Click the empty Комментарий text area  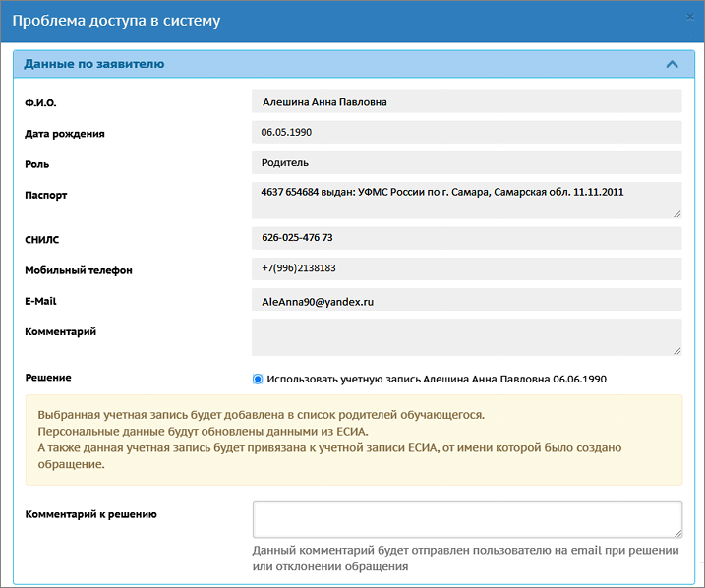pos(466,336)
